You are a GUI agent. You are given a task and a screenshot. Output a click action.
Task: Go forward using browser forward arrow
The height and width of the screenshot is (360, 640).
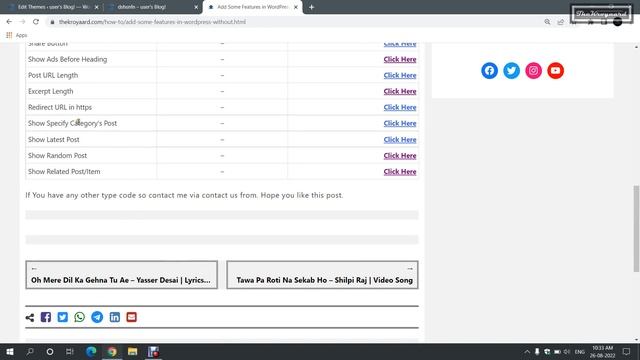click(x=22, y=22)
